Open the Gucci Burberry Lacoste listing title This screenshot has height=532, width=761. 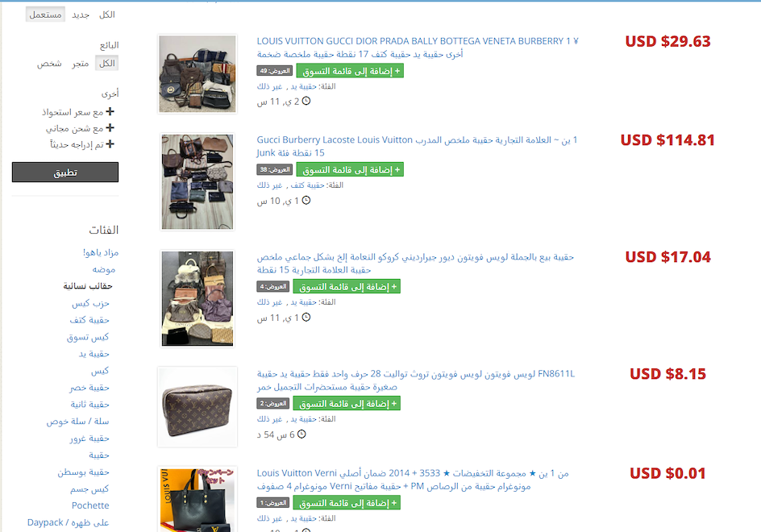tap(417, 146)
